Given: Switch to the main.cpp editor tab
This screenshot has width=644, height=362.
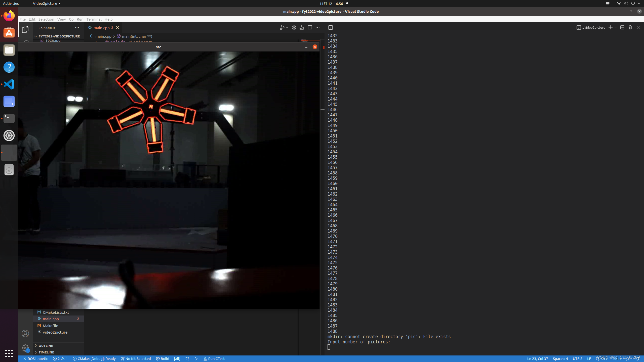Looking at the screenshot, I should point(101,28).
